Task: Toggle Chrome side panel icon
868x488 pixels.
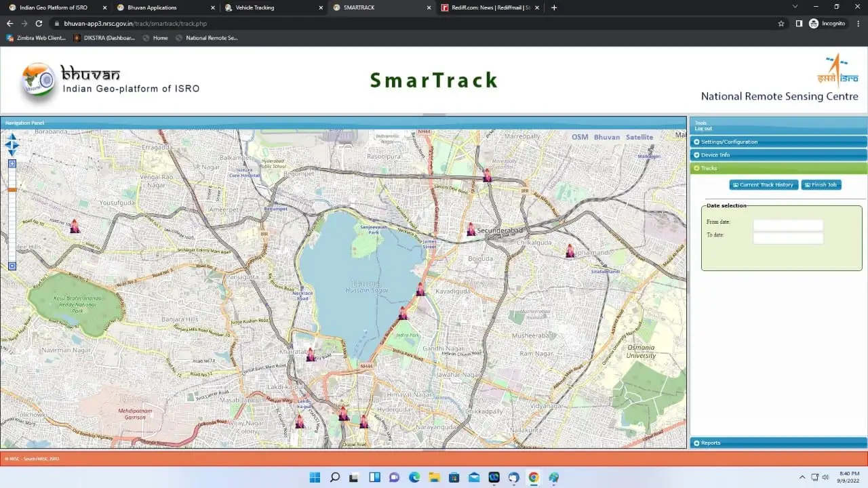Action: tap(799, 23)
